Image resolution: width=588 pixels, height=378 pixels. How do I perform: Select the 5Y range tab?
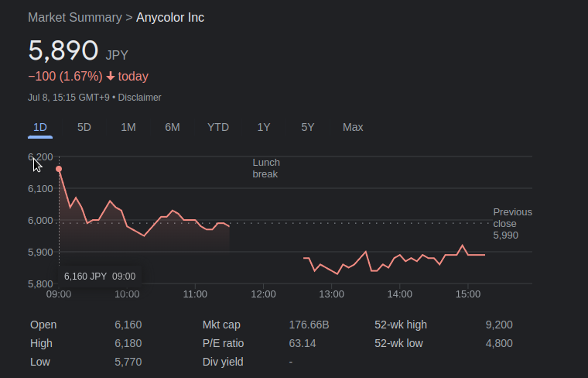[307, 127]
